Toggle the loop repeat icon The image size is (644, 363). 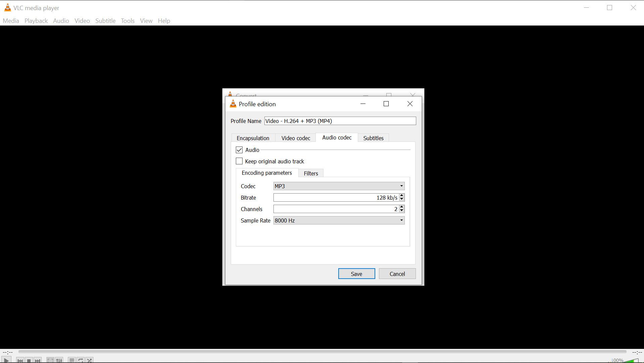(81, 360)
